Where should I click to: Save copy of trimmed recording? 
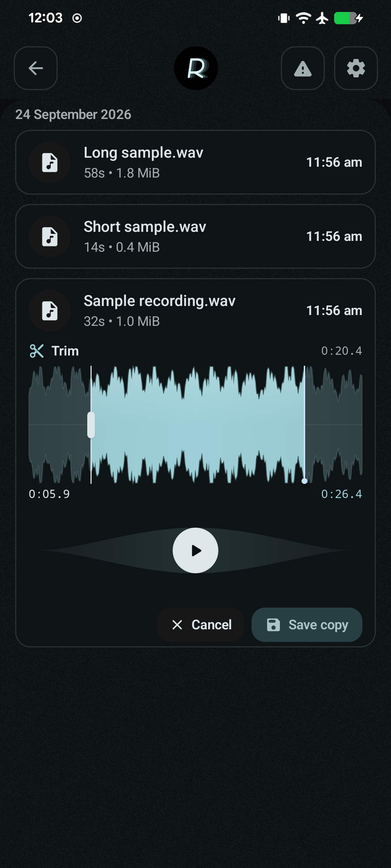307,625
